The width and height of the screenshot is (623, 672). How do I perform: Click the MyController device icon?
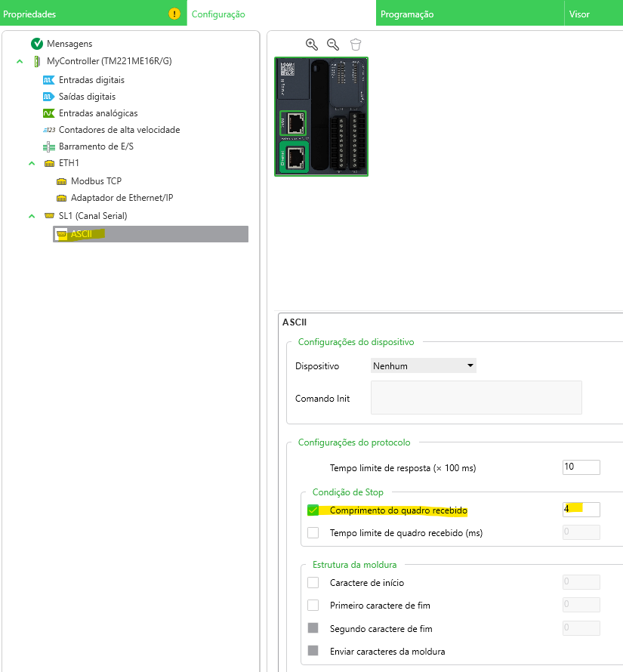pos(37,61)
